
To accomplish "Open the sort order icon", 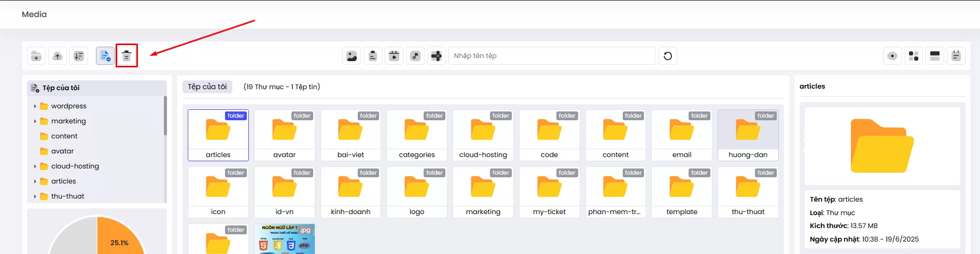I will pos(79,56).
